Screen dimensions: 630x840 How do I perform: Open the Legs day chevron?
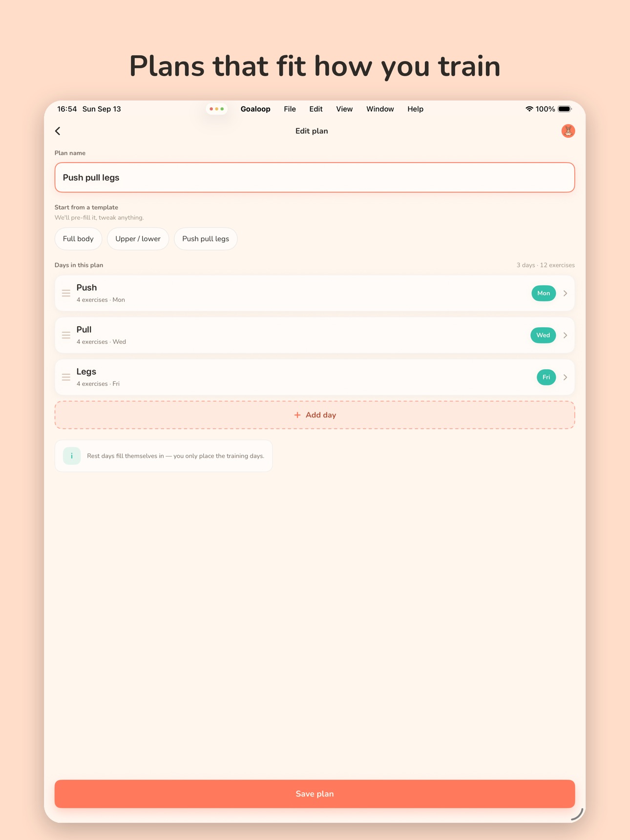coord(565,378)
